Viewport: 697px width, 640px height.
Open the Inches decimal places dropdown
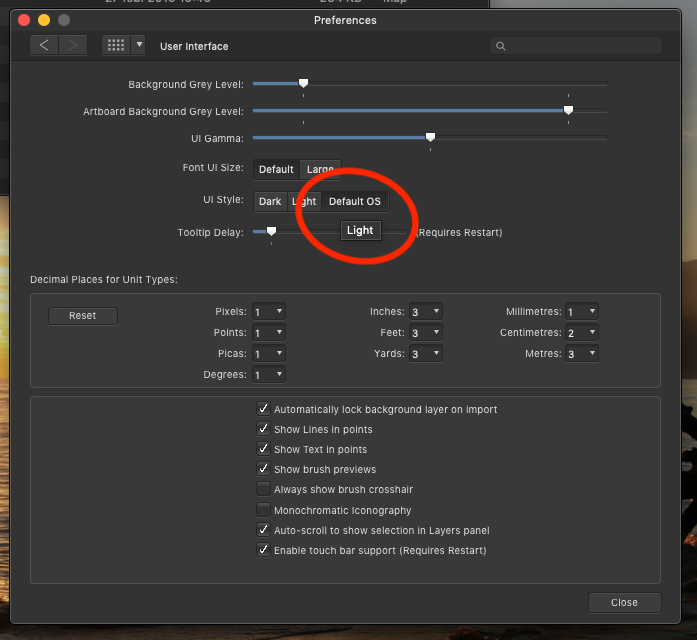click(425, 312)
